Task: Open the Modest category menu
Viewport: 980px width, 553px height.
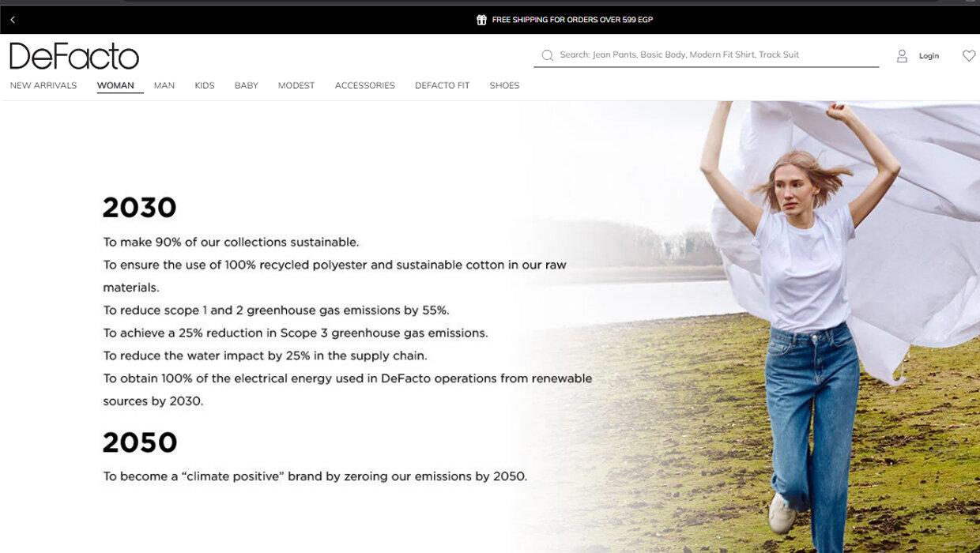Action: click(296, 85)
